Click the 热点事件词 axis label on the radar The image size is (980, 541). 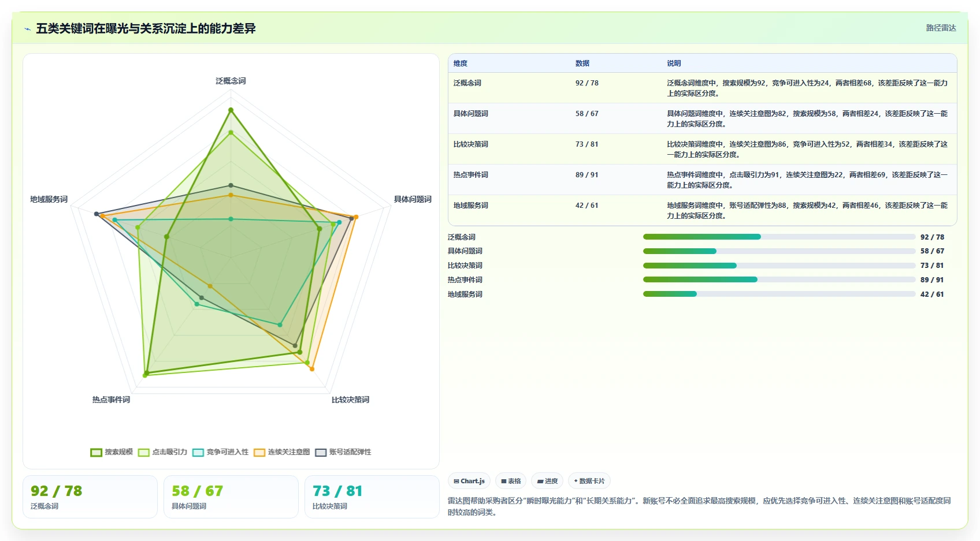[111, 400]
